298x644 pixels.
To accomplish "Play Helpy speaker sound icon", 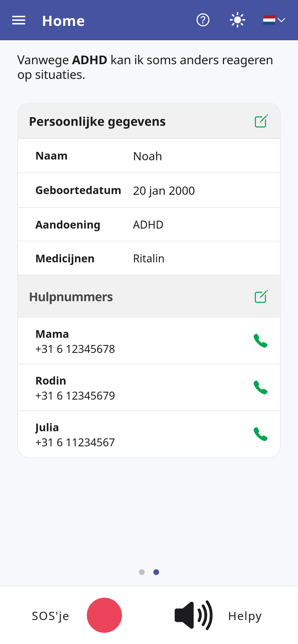I will [194, 615].
